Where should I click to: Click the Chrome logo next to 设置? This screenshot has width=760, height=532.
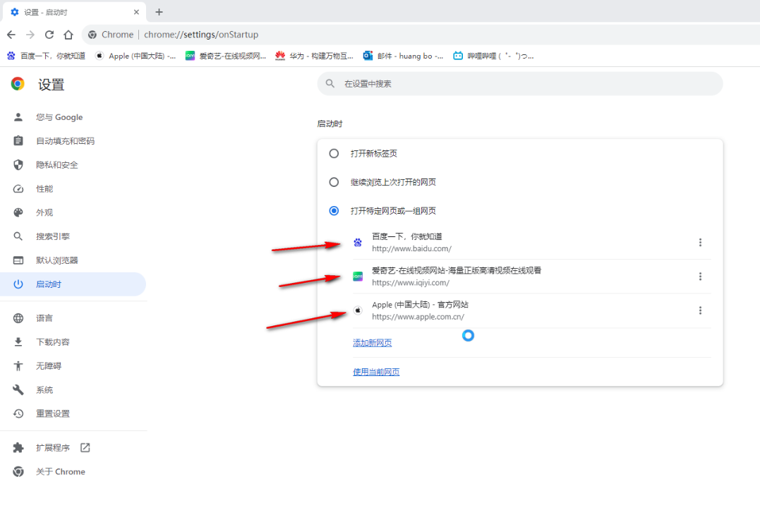[18, 84]
